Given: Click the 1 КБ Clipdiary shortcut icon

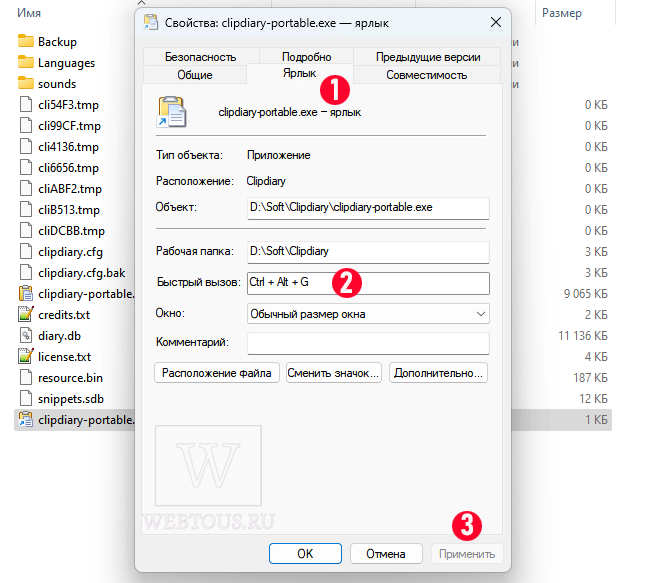Looking at the screenshot, I should pos(26,420).
